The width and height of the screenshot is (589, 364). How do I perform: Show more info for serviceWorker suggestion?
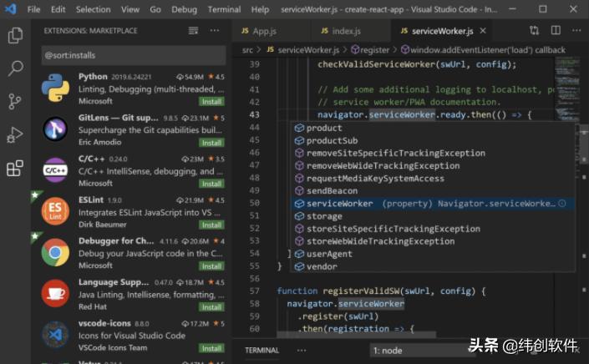[x=562, y=204]
